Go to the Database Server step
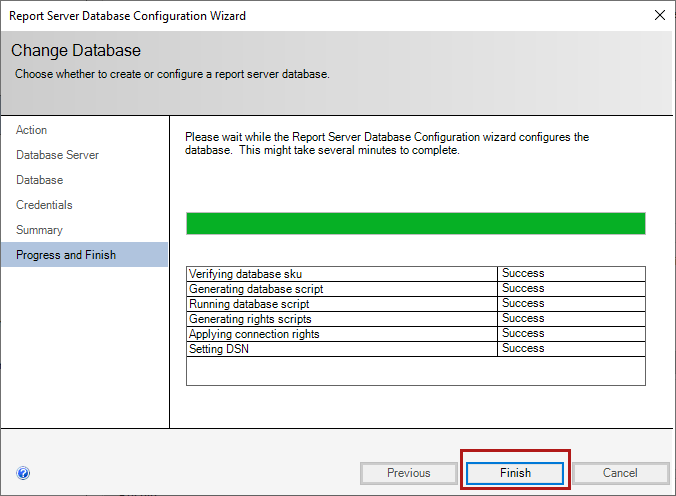This screenshot has height=496, width=676. [x=57, y=155]
